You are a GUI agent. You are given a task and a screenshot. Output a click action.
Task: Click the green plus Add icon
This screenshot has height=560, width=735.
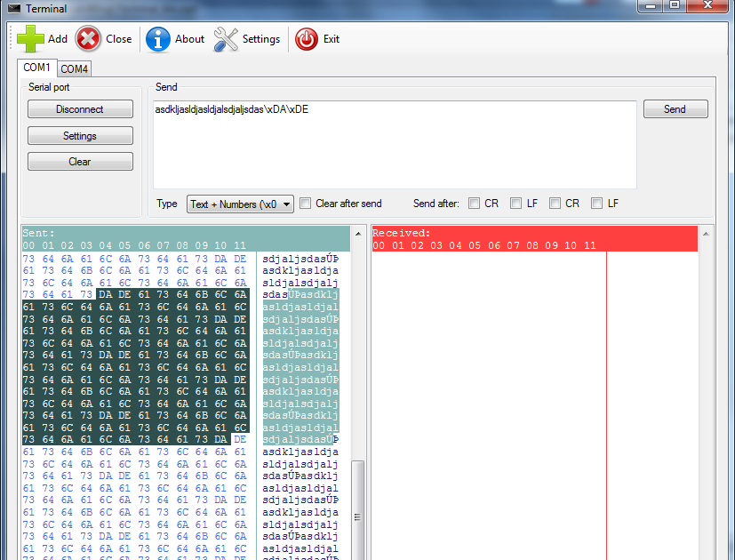pyautogui.click(x=30, y=39)
